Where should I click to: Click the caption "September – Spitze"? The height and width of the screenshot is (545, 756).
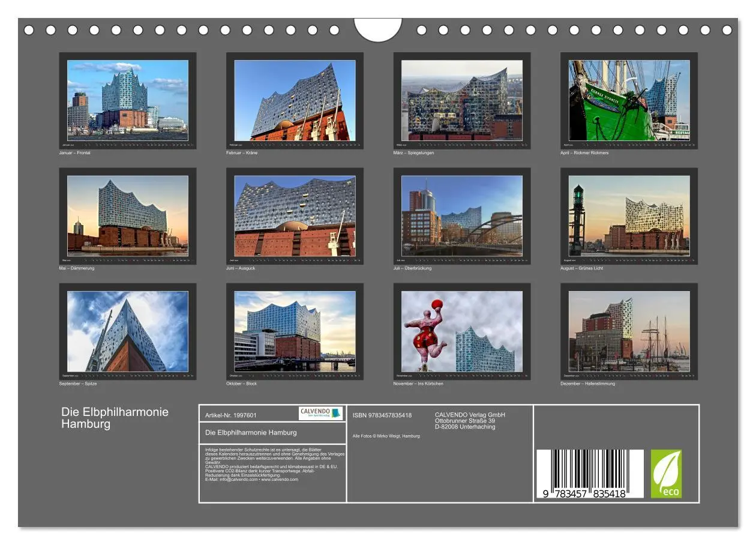pyautogui.click(x=78, y=384)
